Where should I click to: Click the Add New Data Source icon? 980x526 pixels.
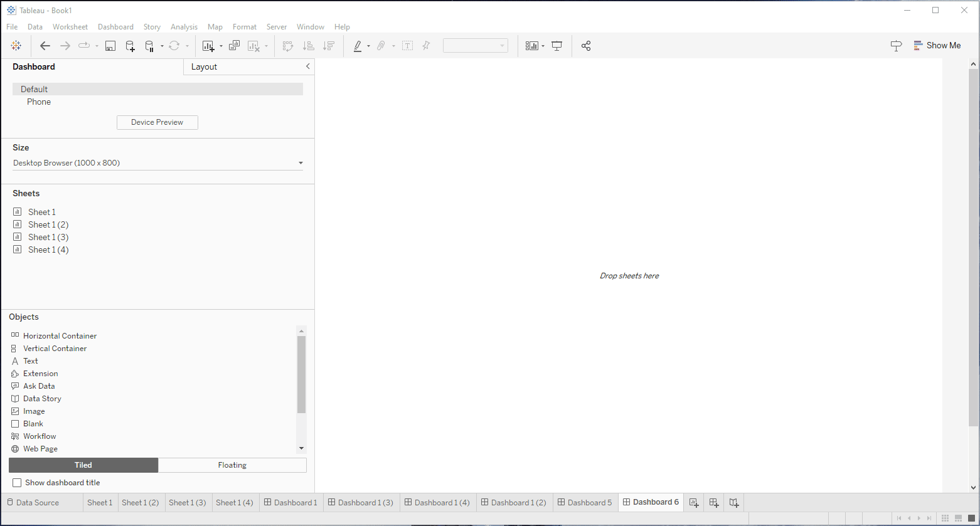(x=130, y=46)
